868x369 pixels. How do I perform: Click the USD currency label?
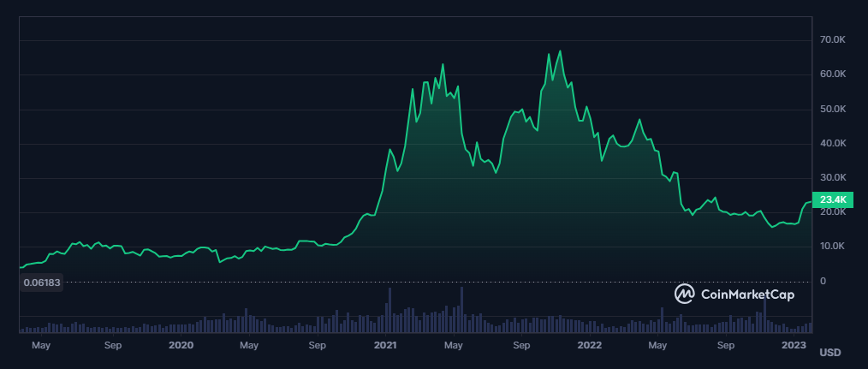pos(829,353)
